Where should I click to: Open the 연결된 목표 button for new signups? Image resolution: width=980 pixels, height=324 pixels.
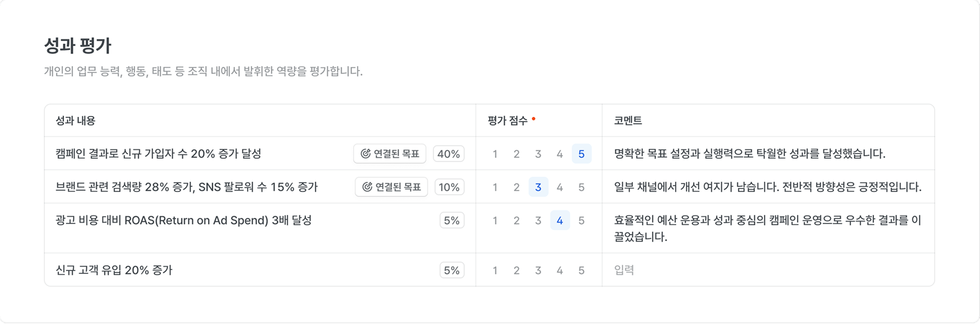click(390, 154)
